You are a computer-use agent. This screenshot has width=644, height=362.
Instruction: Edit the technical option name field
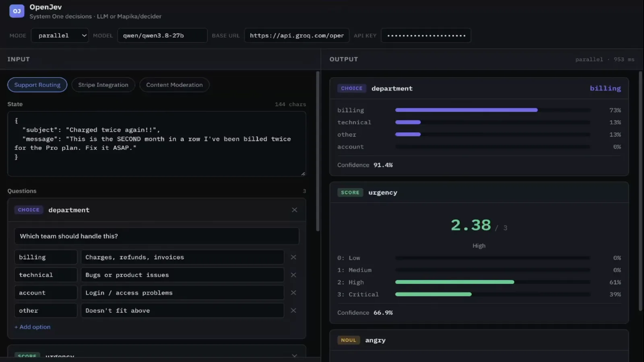coord(45,275)
